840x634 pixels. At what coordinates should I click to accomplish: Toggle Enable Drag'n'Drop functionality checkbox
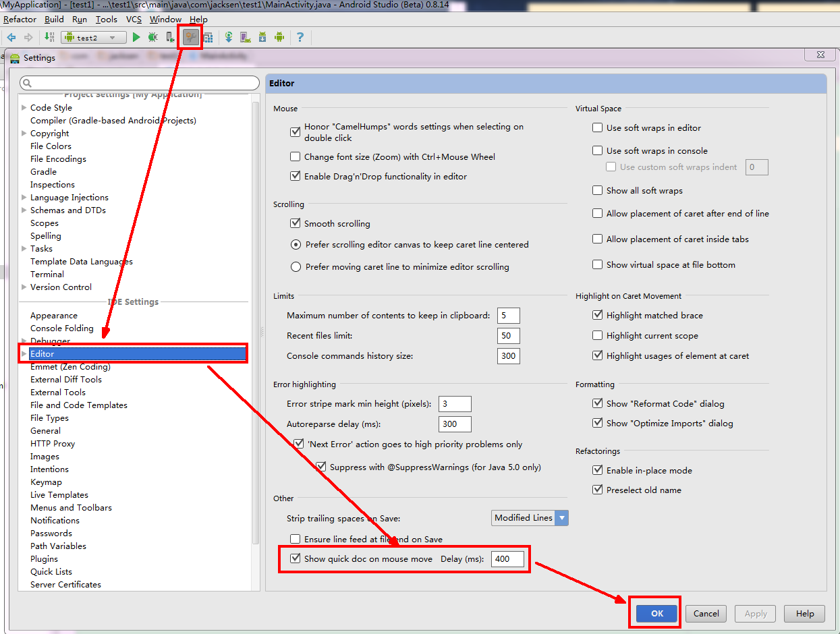[x=295, y=176]
